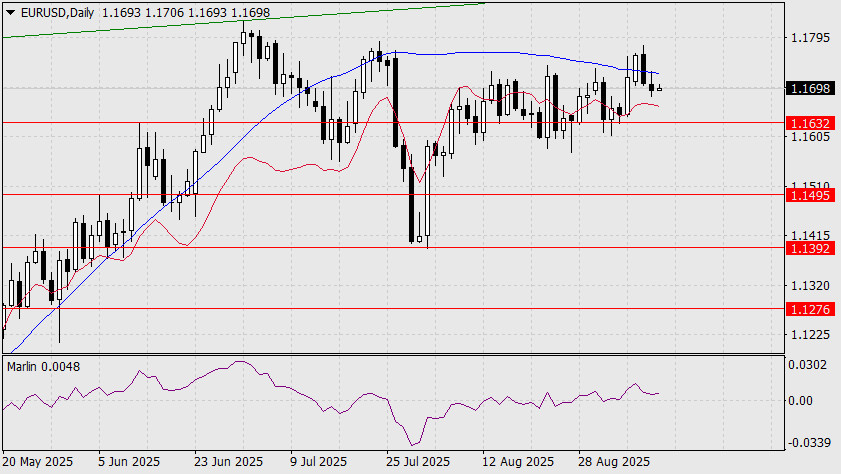The height and width of the screenshot is (474, 841).
Task: Select the red level label 1.1392
Action: click(x=810, y=248)
